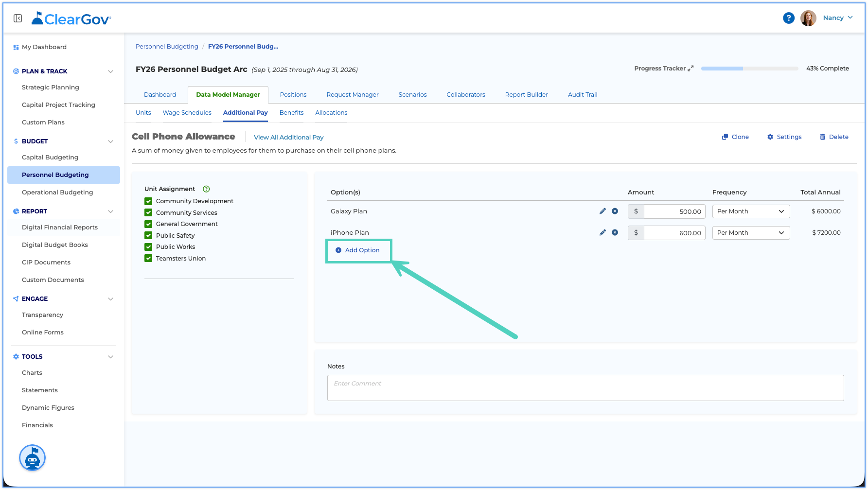The image size is (868, 490).
Task: Switch to the Dashboard tab
Action: (160, 95)
